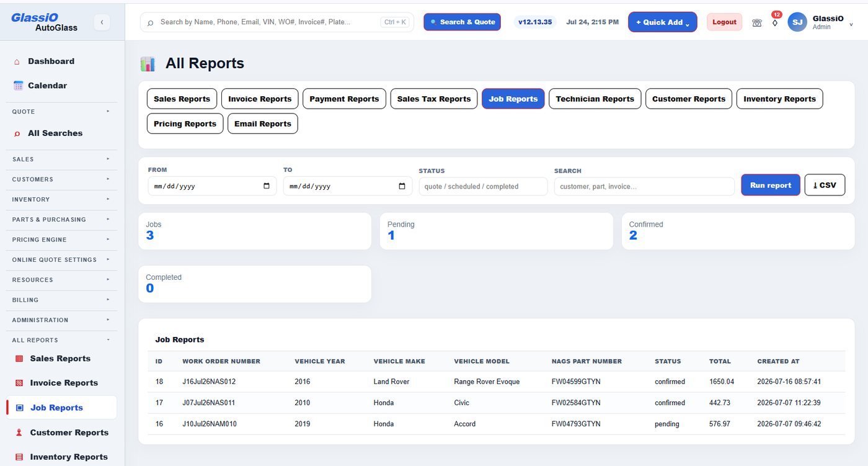Screen dimensions: 868x466
Task: Click the Logout button
Action: pos(724,22)
